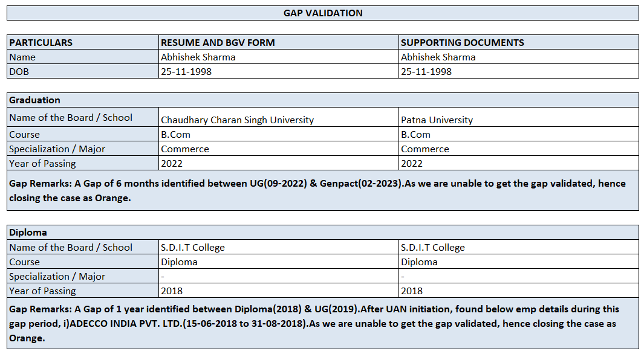Click Commerce under supporting documents column
Viewport: 644px width, 351px height.
(425, 149)
